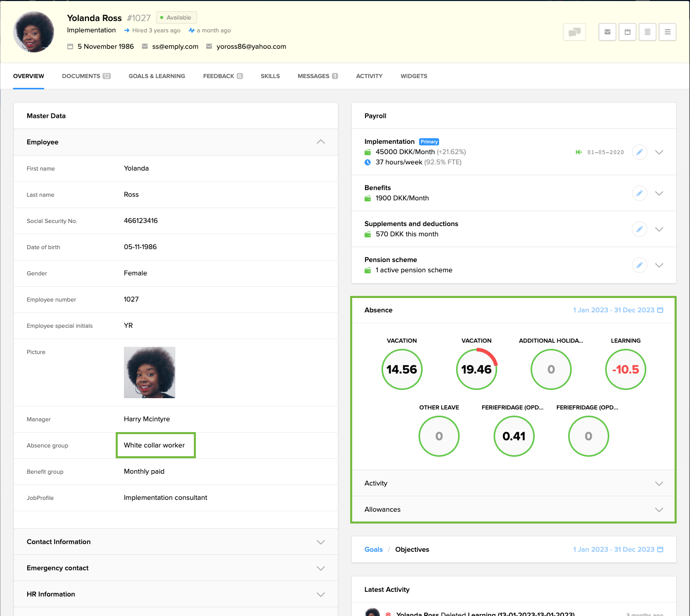This screenshot has width=690, height=616.
Task: Click the envelope mail button in header
Action: (607, 32)
